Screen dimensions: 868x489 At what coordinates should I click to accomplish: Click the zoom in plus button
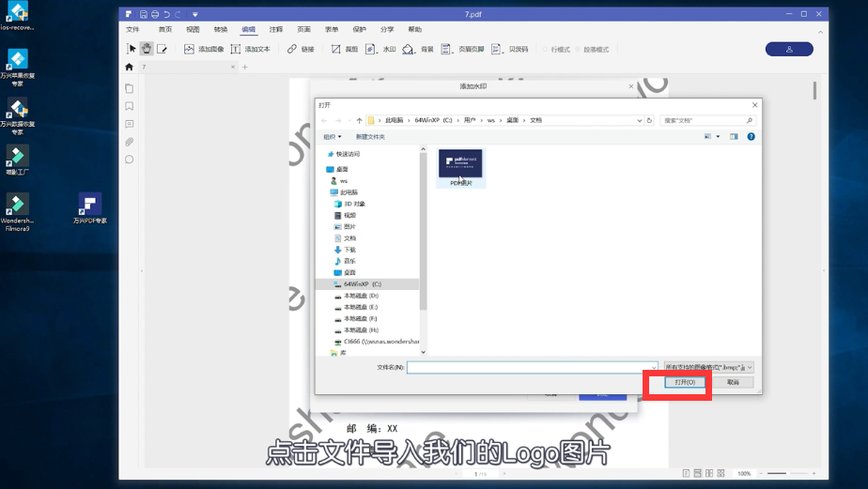(814, 473)
